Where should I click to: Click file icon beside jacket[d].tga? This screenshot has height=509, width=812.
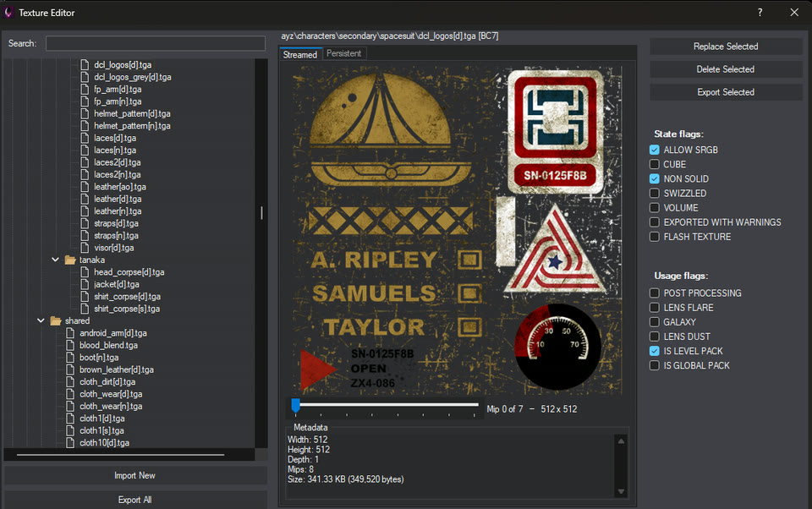click(x=85, y=284)
